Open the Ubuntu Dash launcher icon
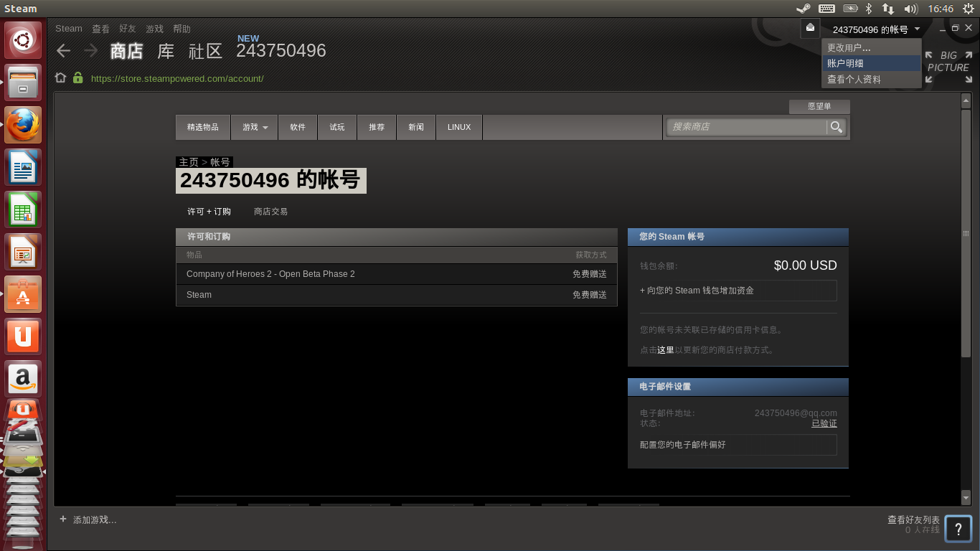980x551 pixels. coord(24,40)
